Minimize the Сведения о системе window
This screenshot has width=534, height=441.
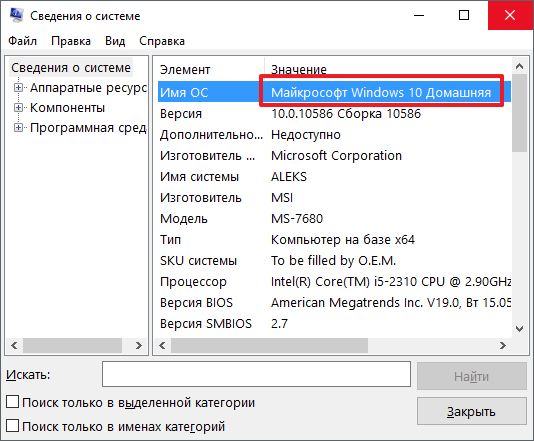pyautogui.click(x=419, y=15)
